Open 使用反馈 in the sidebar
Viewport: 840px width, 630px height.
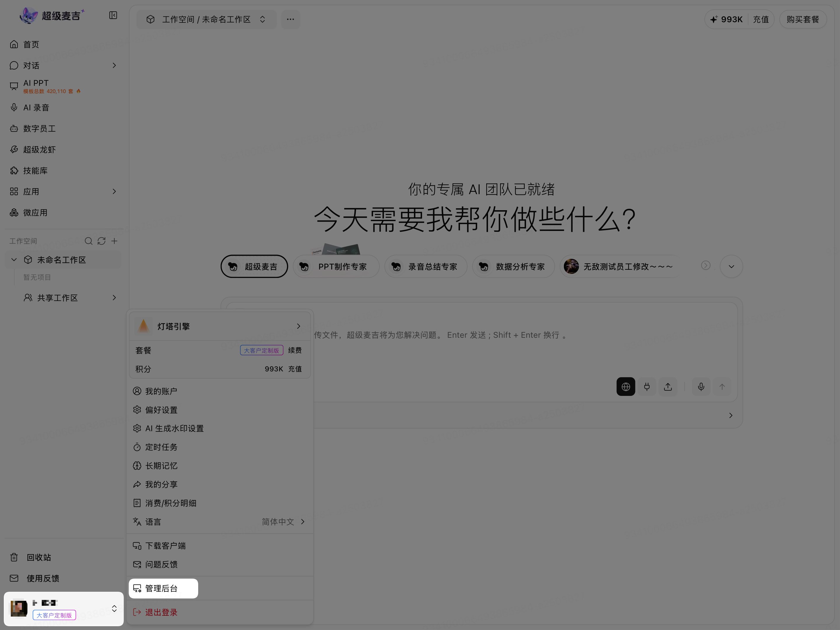coord(64,578)
